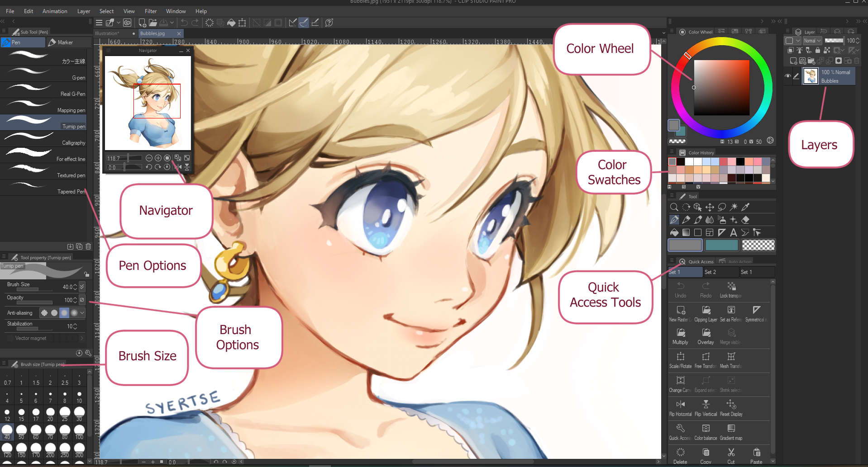The width and height of the screenshot is (868, 467).
Task: Switch to the Marker sub tool tab
Action: pos(68,42)
